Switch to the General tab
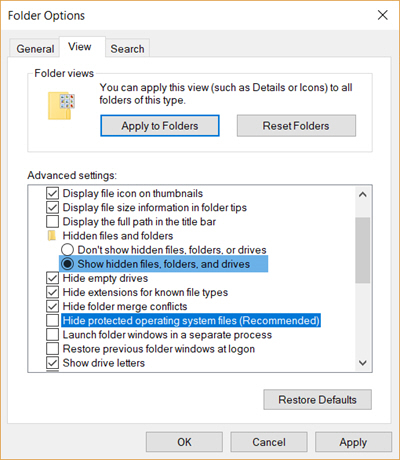Viewport: 400px width, 460px height. point(35,49)
